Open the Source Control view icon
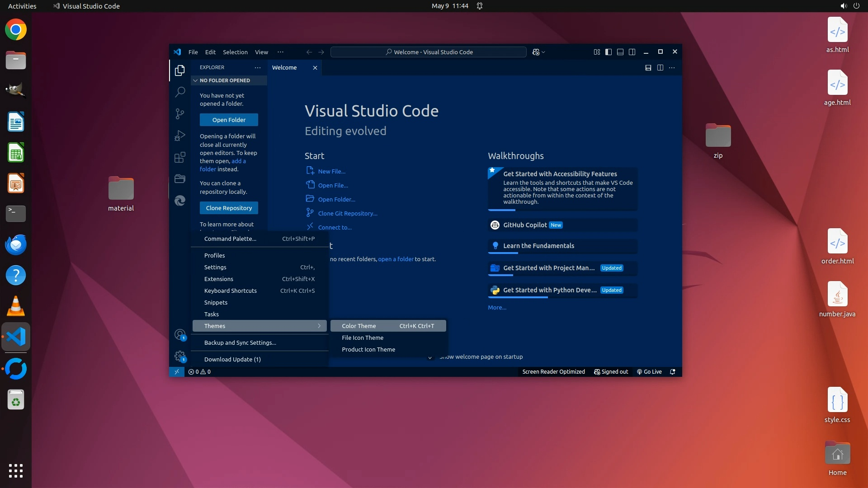The image size is (868, 488). click(180, 113)
